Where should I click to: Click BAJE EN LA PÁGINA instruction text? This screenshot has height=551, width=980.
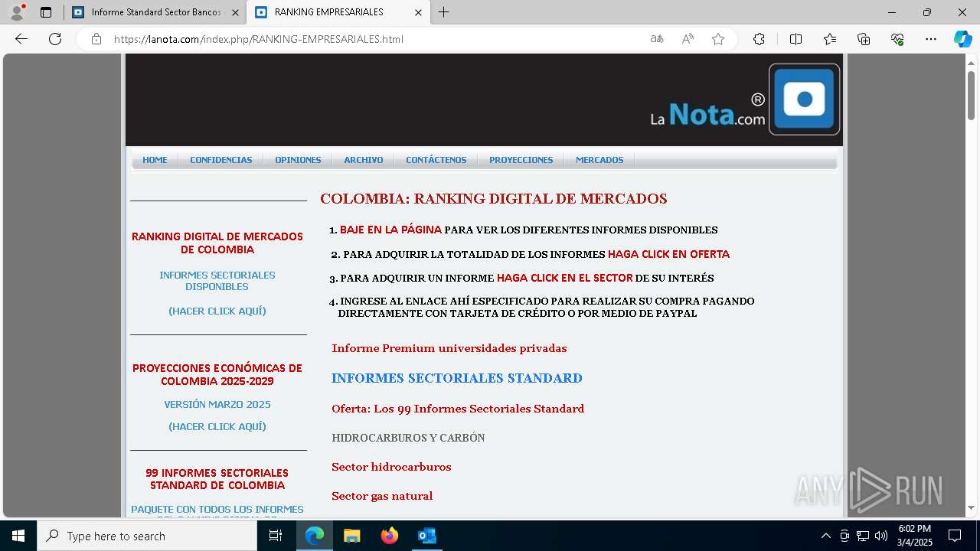tap(390, 230)
